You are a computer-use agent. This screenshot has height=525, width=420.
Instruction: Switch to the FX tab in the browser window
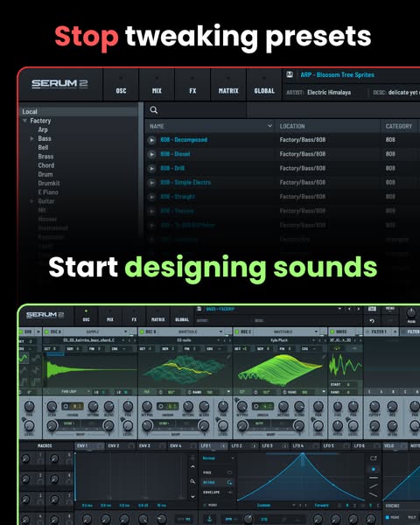pos(192,85)
